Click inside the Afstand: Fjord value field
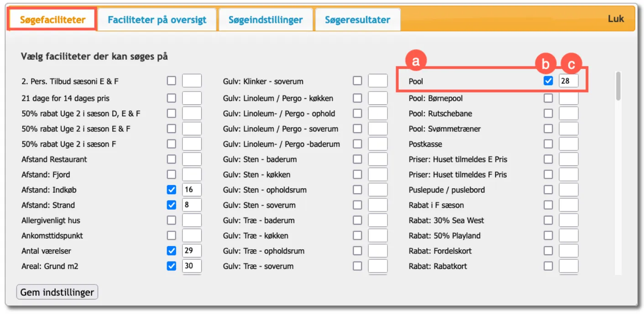The width and height of the screenshot is (644, 314). pyautogui.click(x=191, y=174)
